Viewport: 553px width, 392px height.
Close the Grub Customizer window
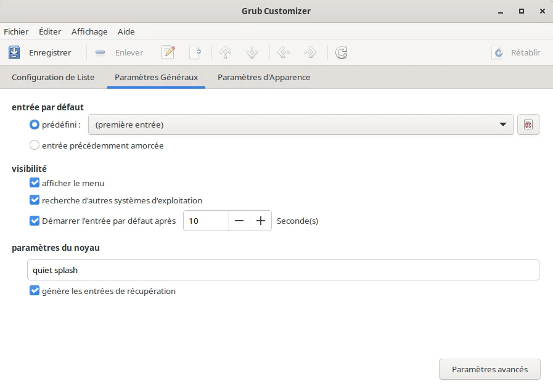click(543, 11)
